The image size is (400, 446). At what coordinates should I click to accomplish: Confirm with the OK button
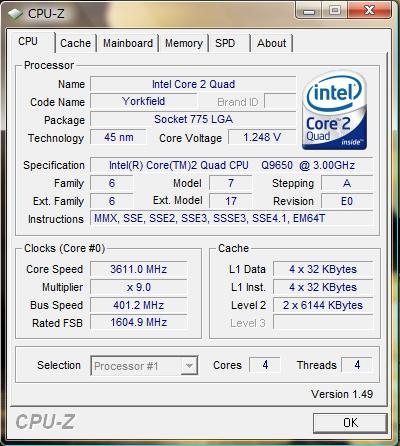[350, 423]
